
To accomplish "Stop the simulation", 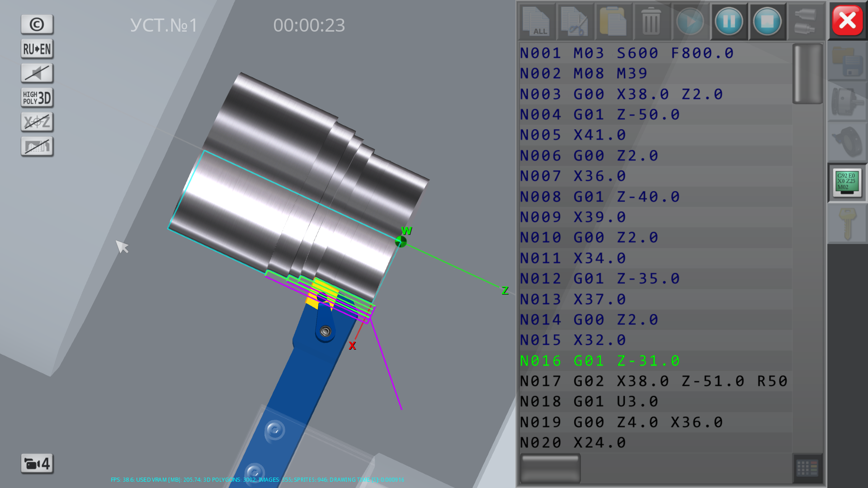I will 767,21.
